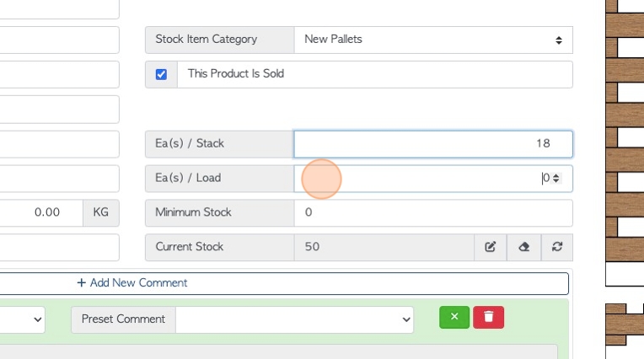Click the edit Current Stock pencil icon
The width and height of the screenshot is (644, 359).
point(491,247)
